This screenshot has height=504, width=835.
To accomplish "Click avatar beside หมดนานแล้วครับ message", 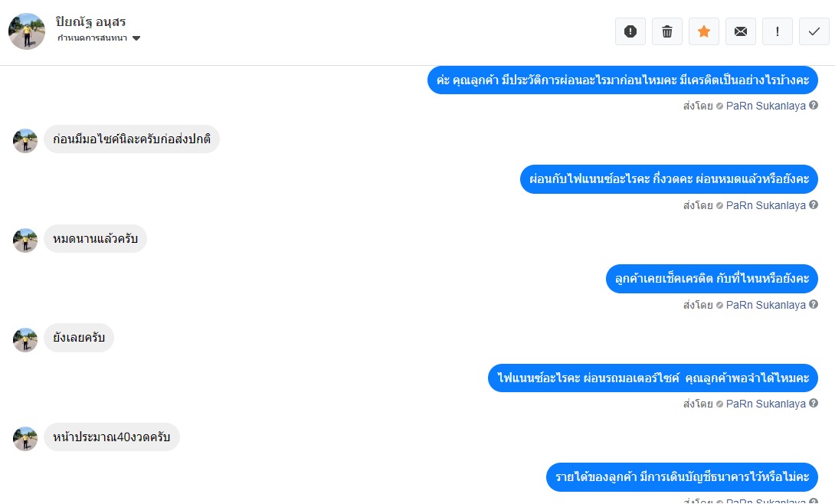I will (25, 241).
